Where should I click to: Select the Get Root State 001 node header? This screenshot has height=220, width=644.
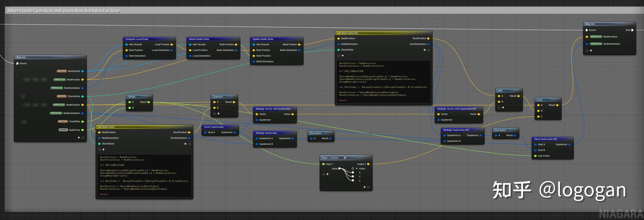pos(347,33)
